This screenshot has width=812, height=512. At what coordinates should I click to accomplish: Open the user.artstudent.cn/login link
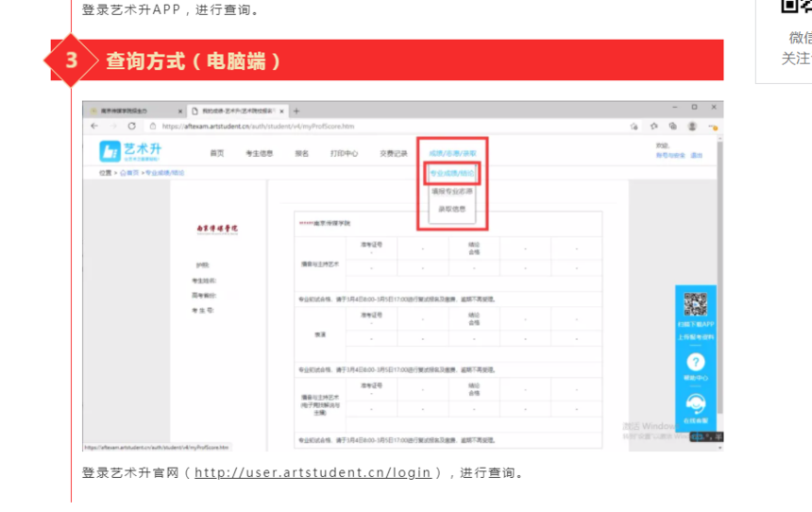click(x=313, y=473)
